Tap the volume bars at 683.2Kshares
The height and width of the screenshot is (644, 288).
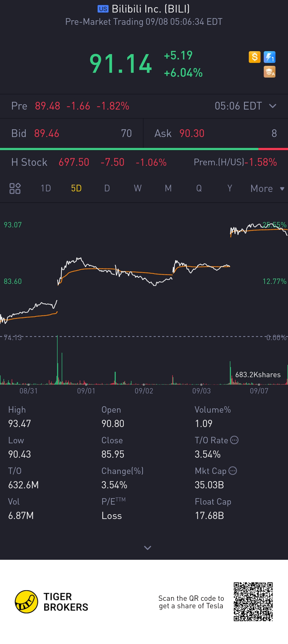coord(259,373)
